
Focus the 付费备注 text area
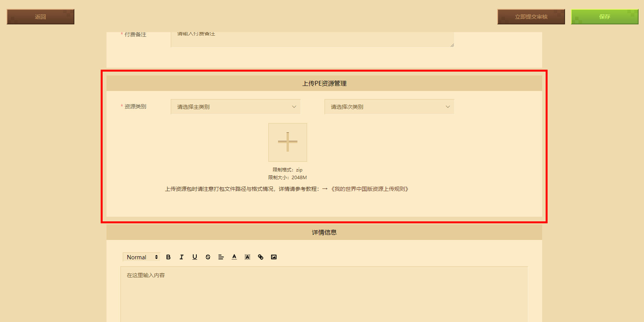313,39
